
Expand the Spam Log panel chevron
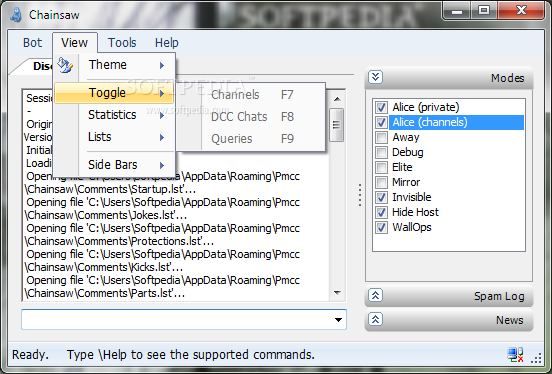375,295
